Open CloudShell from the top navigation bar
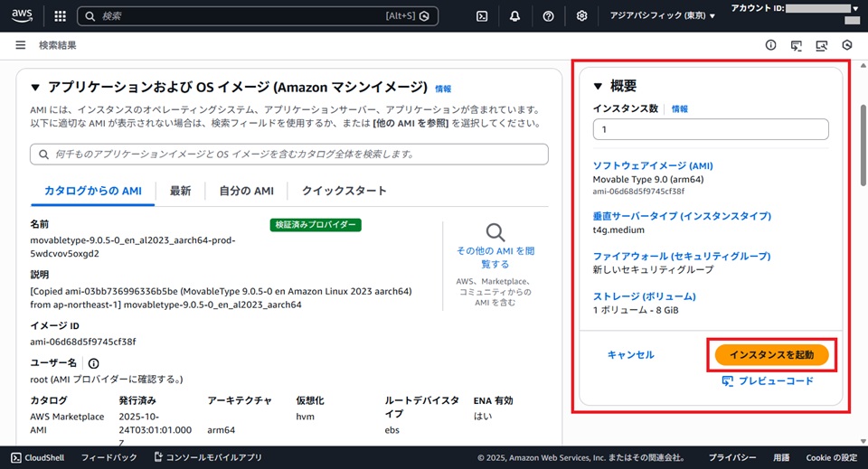 coord(483,15)
